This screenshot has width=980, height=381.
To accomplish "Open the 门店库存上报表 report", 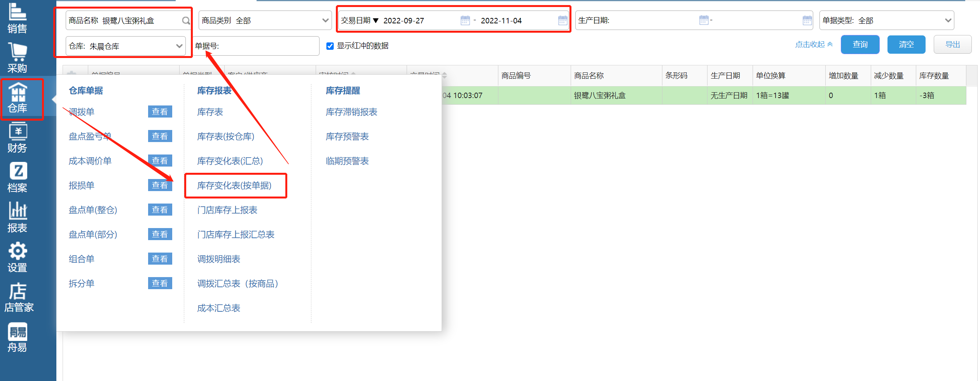I will point(227,210).
